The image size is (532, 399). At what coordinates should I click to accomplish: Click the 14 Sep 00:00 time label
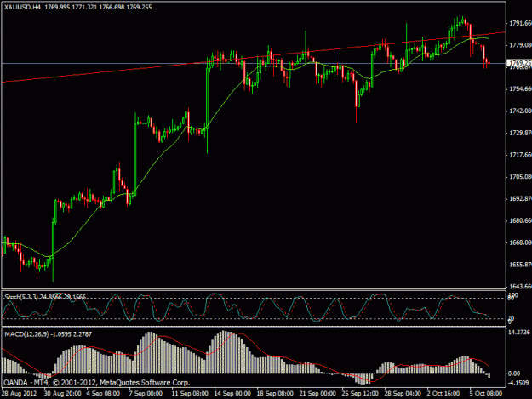pyautogui.click(x=232, y=394)
